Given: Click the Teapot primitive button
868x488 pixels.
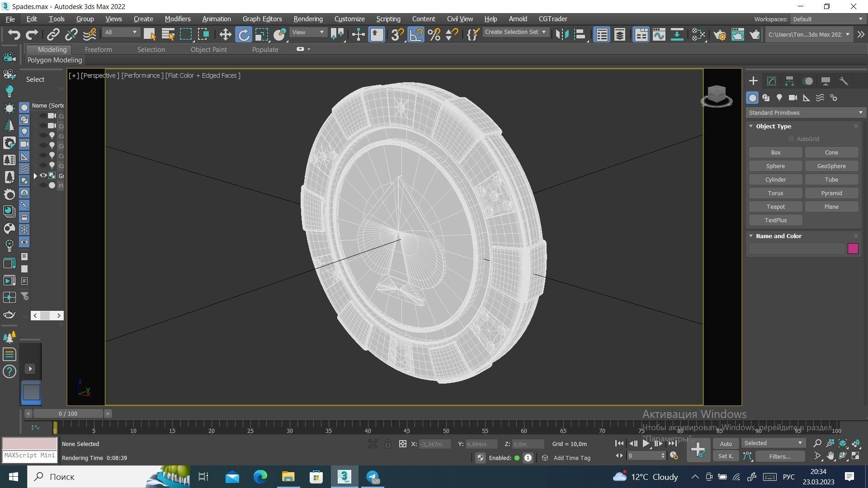Looking at the screenshot, I should pyautogui.click(x=775, y=207).
